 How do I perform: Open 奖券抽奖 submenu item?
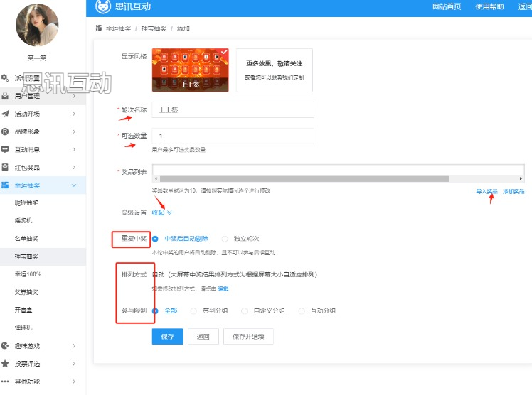point(26,292)
